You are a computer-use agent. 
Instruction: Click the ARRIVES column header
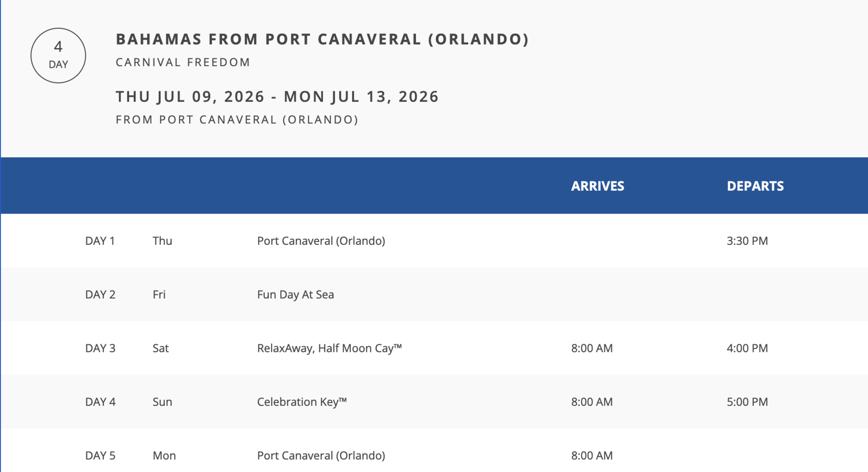click(597, 186)
